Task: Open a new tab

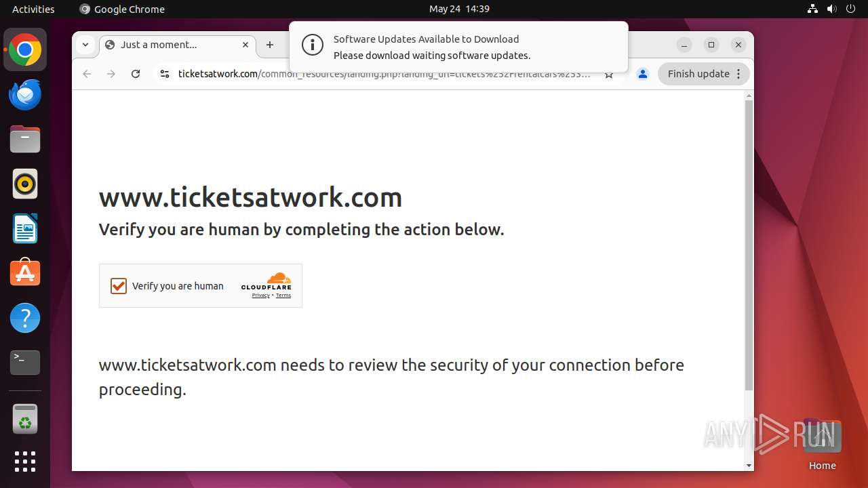Action: click(x=270, y=45)
